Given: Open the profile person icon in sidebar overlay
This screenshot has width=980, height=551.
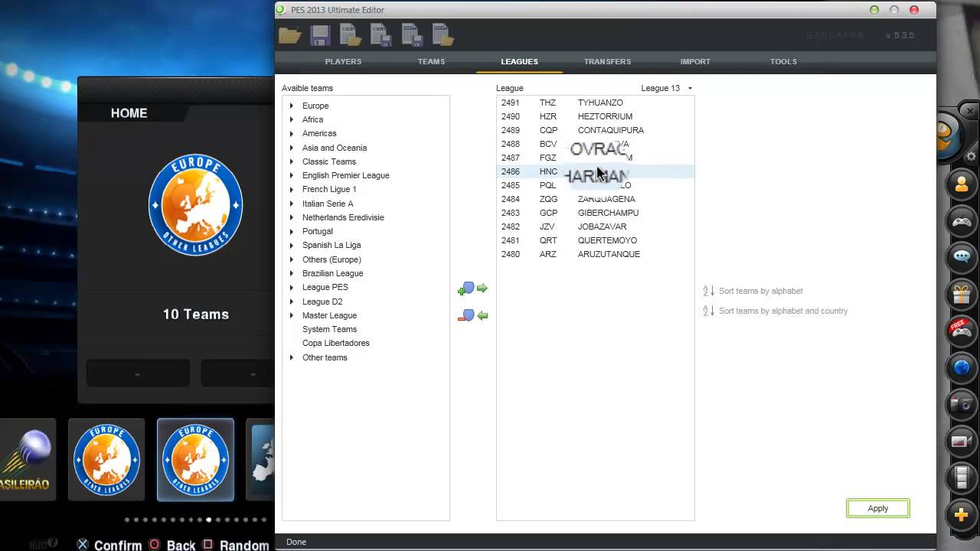Looking at the screenshot, I should 962,184.
